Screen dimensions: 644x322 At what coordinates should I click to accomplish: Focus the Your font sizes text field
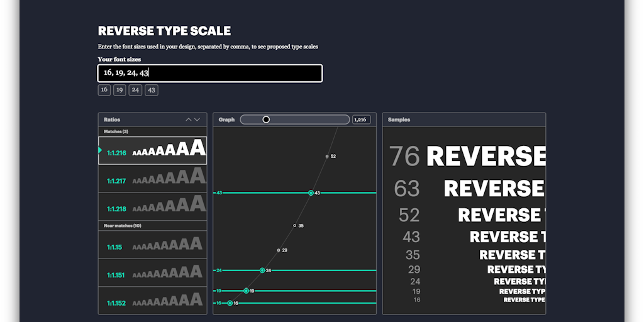click(210, 73)
